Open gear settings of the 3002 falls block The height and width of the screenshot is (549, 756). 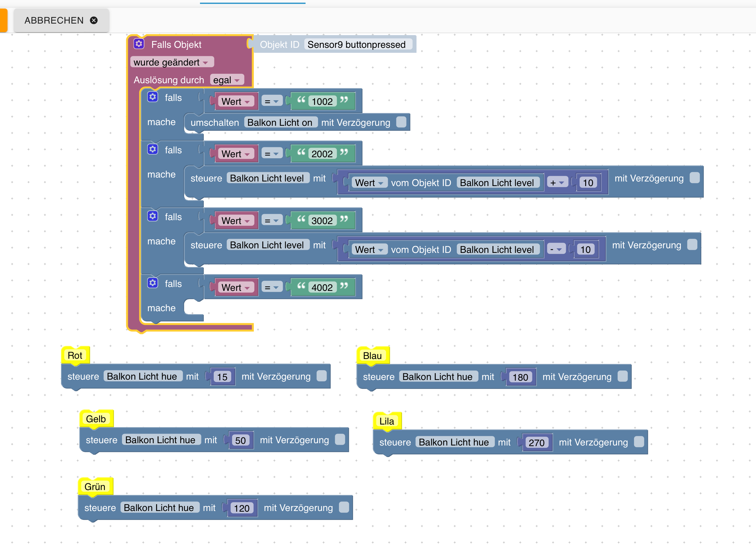153,216
